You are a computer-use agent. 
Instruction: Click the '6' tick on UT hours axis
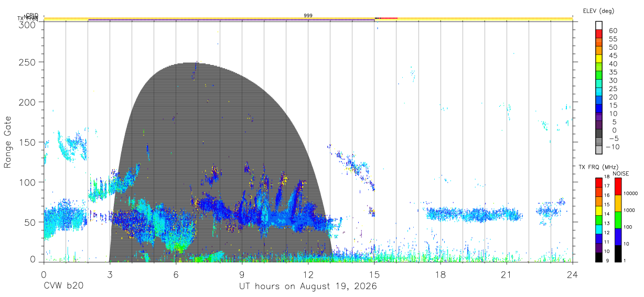pyautogui.click(x=176, y=274)
